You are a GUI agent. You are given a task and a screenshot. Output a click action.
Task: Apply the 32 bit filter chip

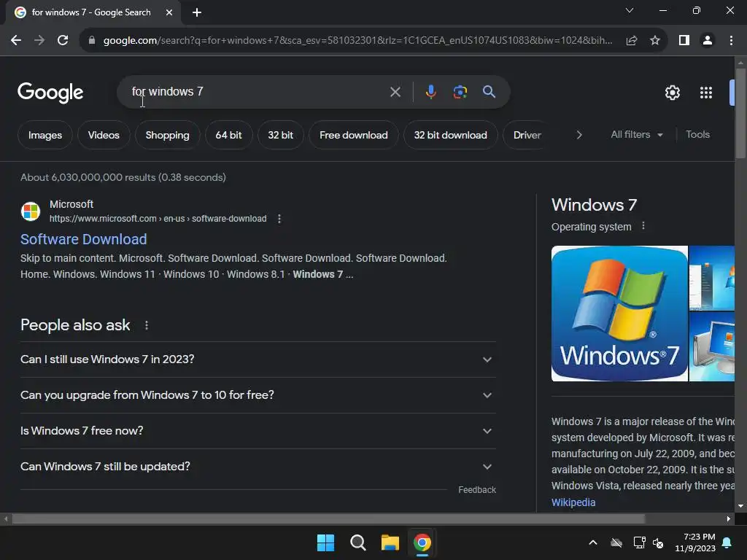(280, 135)
